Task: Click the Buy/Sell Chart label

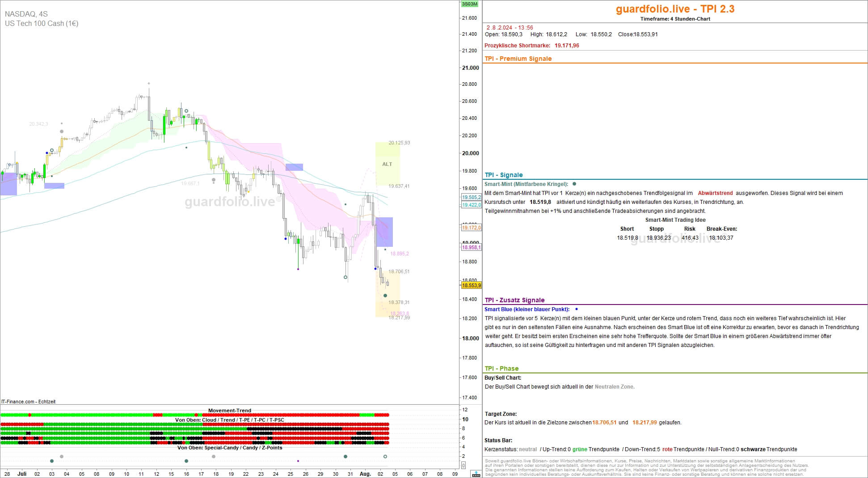Action: [x=503, y=378]
